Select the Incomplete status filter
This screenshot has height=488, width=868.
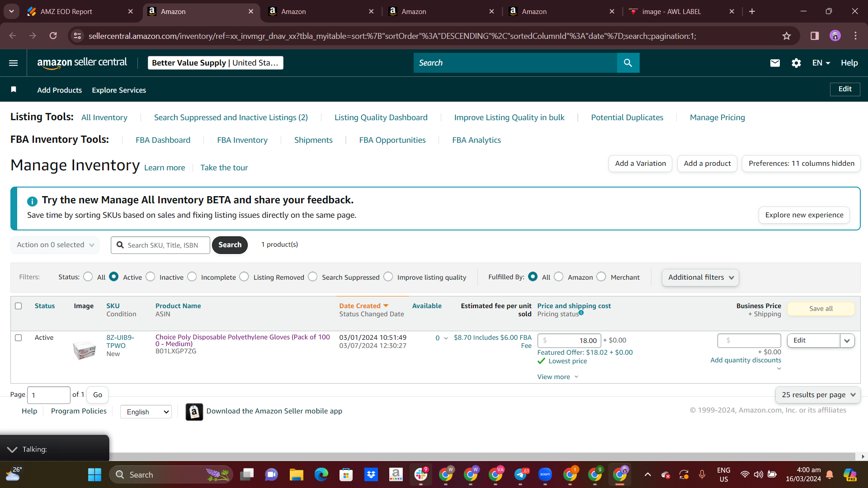(x=192, y=277)
